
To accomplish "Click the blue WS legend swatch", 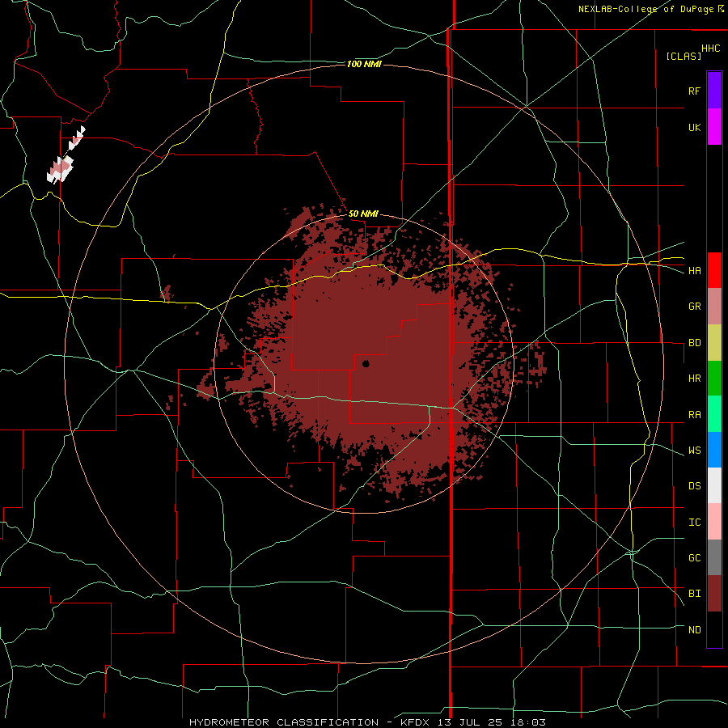I will [714, 450].
